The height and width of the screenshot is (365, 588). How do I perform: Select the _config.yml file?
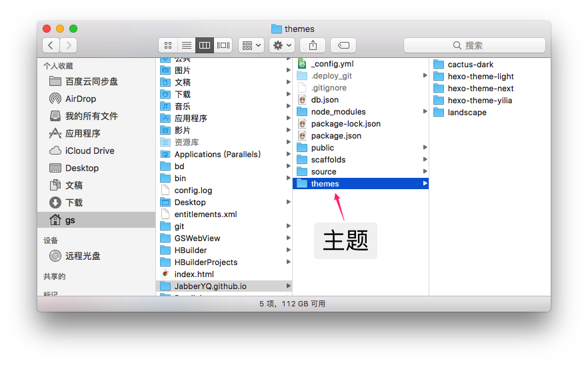coord(332,64)
